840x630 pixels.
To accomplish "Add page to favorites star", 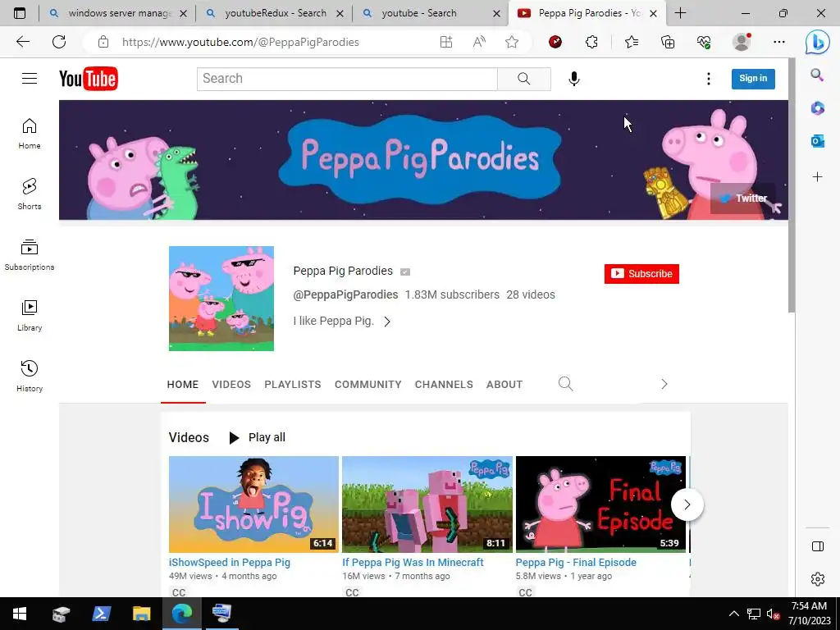I will coord(512,42).
